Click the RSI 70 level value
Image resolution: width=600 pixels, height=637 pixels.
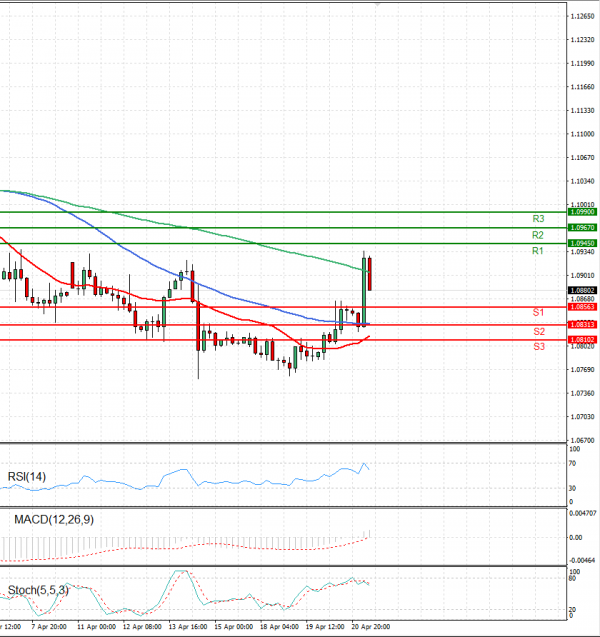click(x=572, y=464)
